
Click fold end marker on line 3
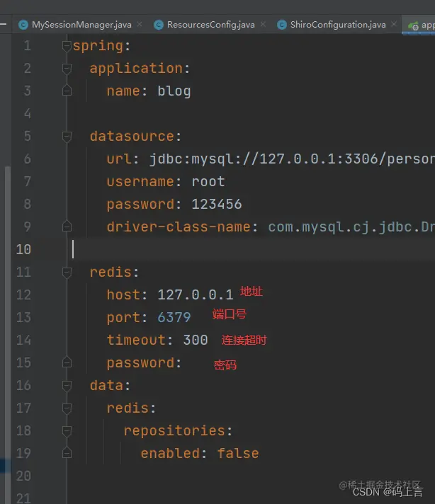[x=67, y=91]
